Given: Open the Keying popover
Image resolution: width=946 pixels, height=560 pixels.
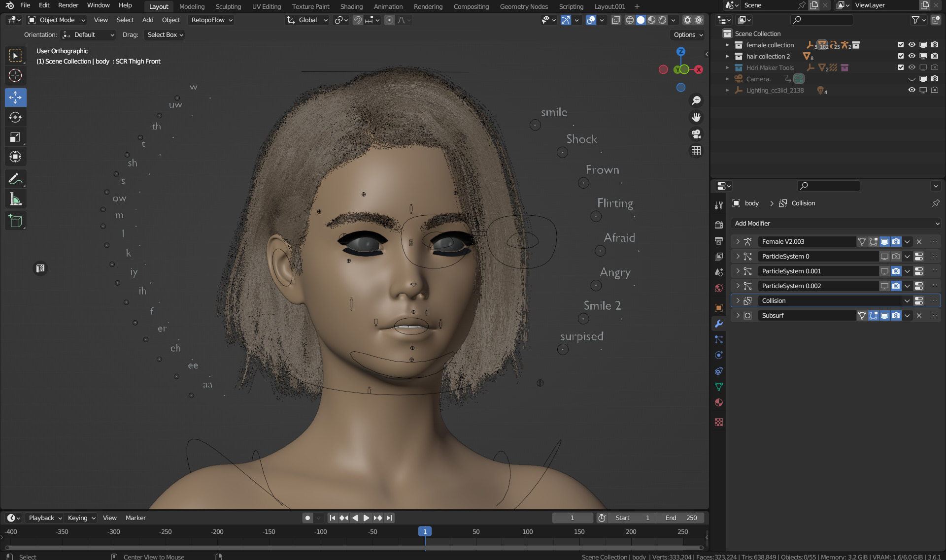Looking at the screenshot, I should (81, 518).
